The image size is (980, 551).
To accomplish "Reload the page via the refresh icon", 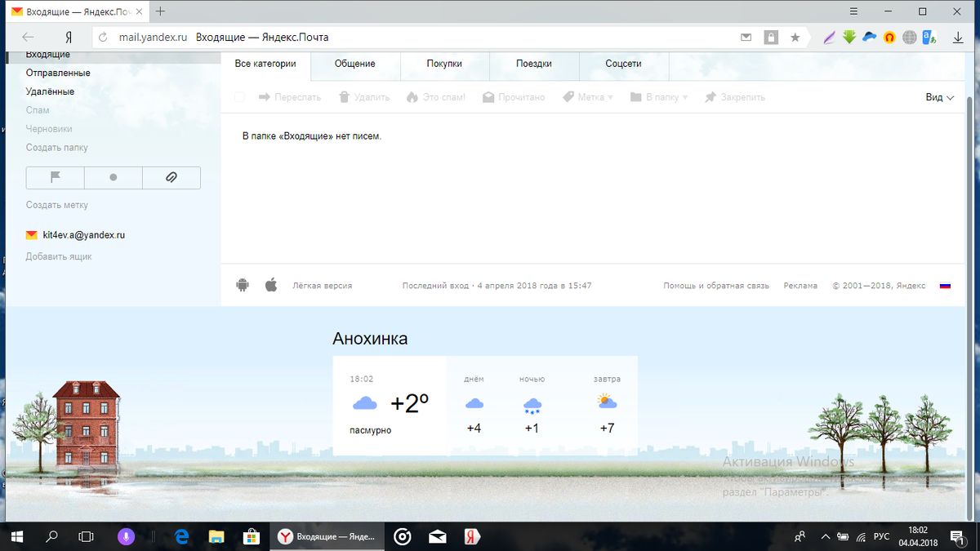I will tap(102, 37).
